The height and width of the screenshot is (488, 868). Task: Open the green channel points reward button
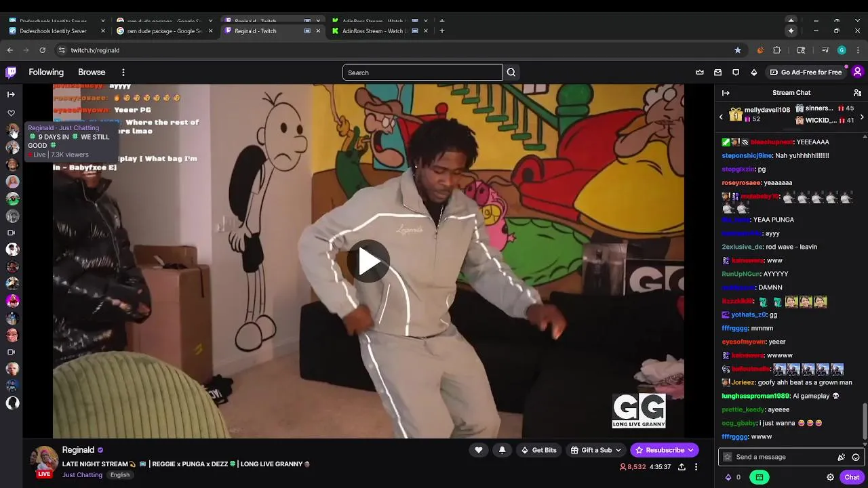click(x=759, y=477)
